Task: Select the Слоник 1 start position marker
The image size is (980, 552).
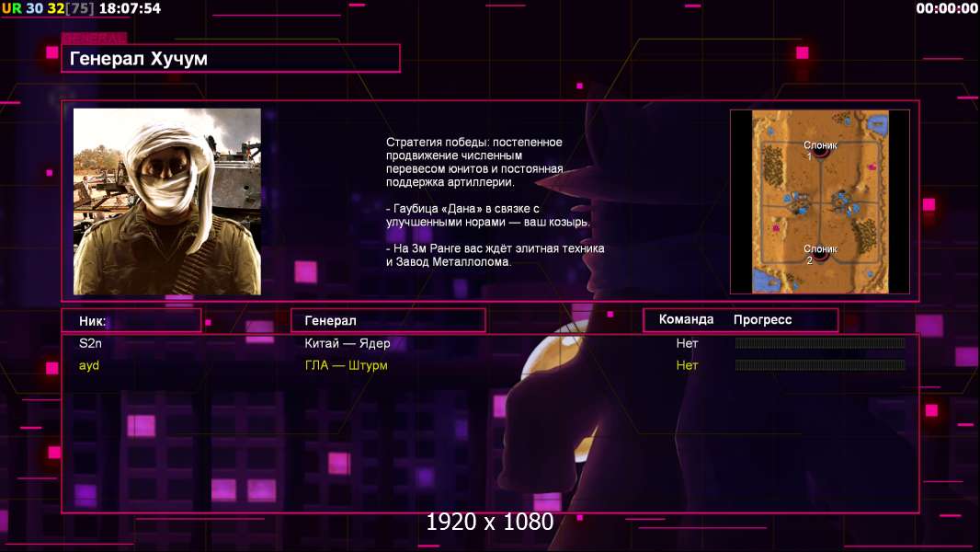Action: pos(821,151)
